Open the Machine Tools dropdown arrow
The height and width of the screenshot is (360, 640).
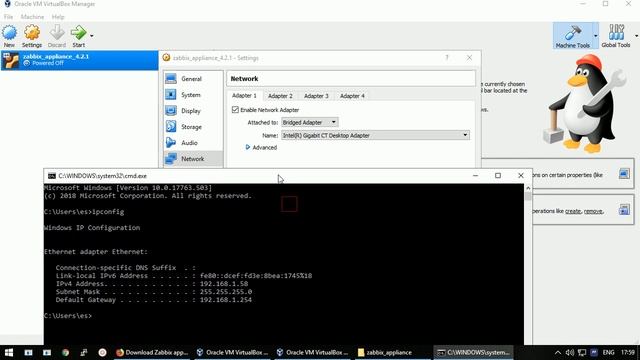point(596,36)
